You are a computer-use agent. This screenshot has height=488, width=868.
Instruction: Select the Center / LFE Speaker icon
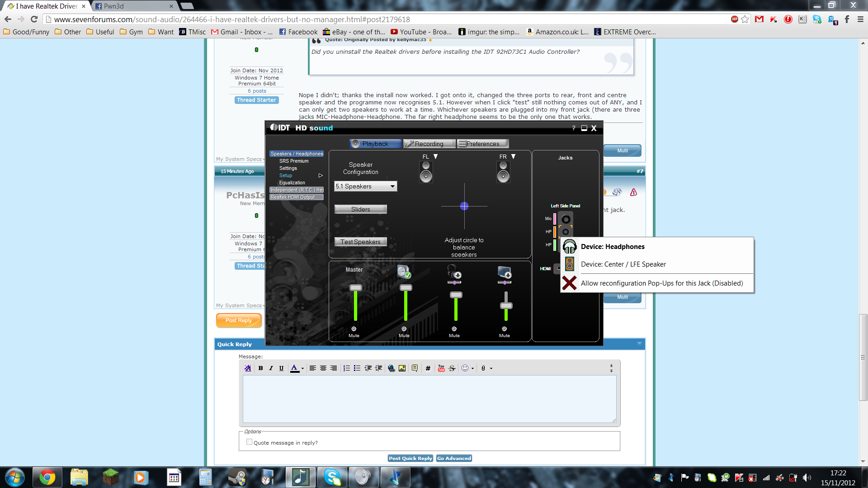pos(570,264)
